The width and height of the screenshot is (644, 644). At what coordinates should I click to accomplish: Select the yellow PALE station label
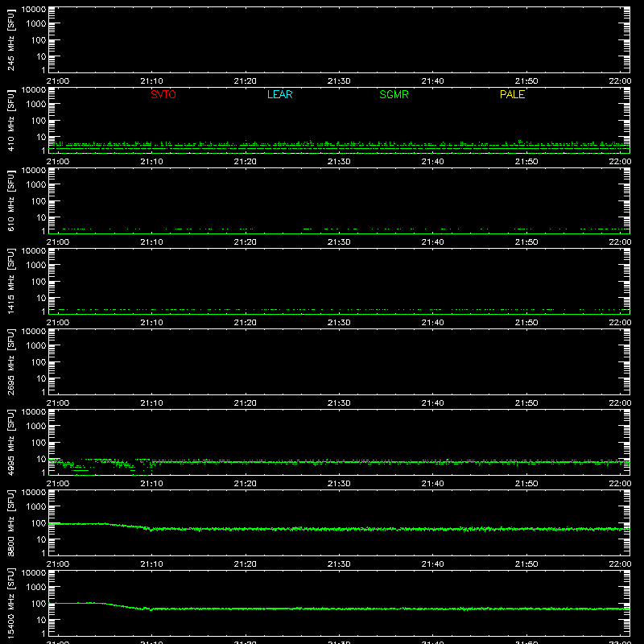click(512, 94)
